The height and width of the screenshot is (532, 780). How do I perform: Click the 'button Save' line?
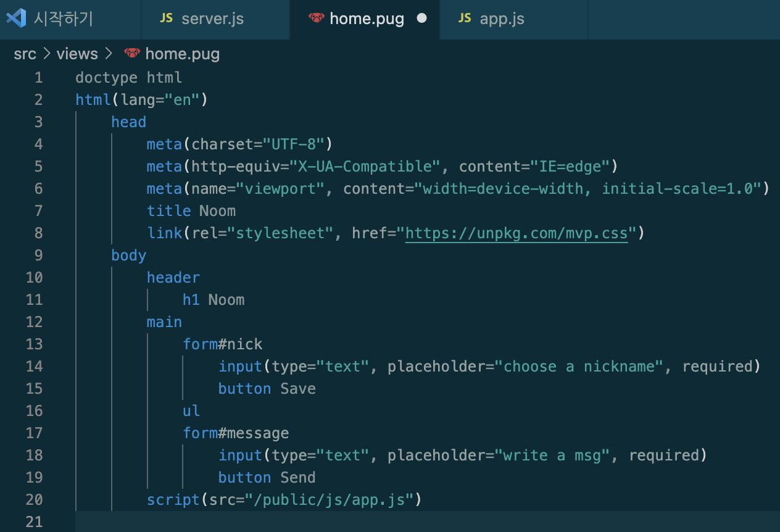coord(267,389)
